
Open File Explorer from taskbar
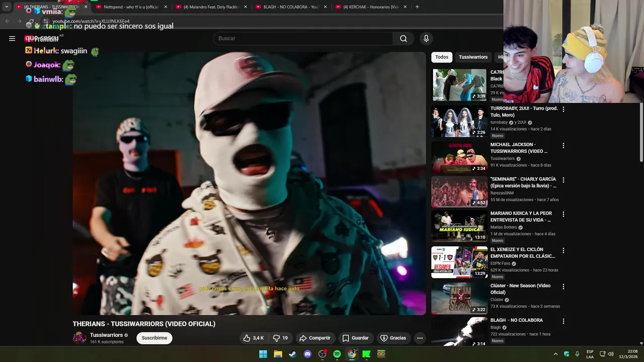pos(278,354)
